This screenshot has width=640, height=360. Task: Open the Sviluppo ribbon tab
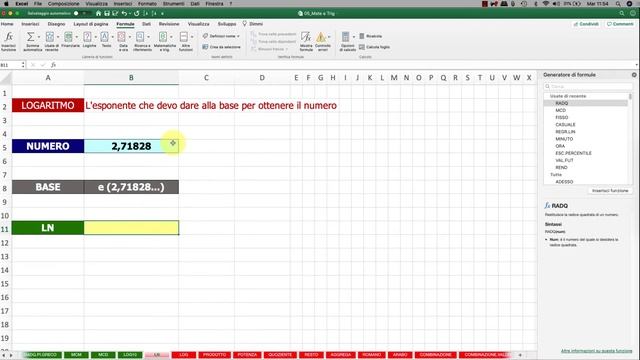[227, 24]
